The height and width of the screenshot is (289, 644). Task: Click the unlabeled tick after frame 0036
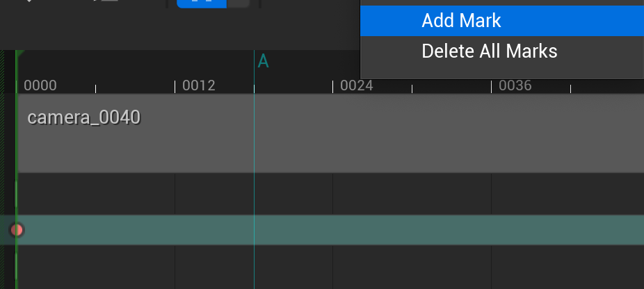(570, 88)
